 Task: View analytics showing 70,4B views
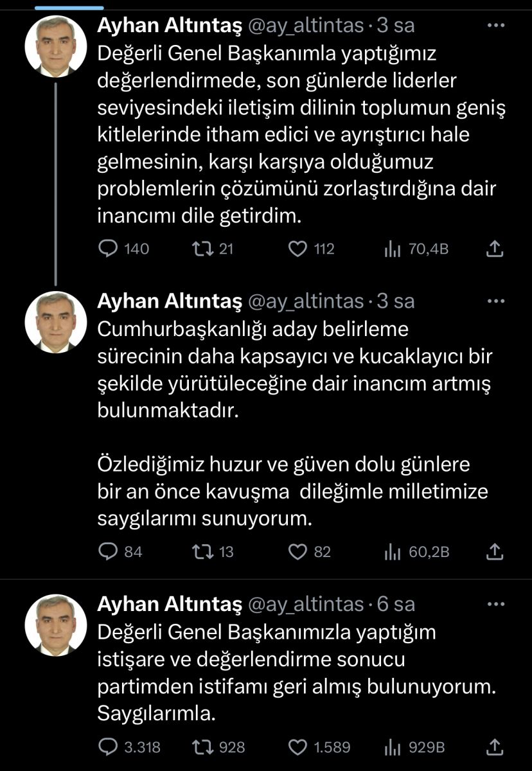393,249
